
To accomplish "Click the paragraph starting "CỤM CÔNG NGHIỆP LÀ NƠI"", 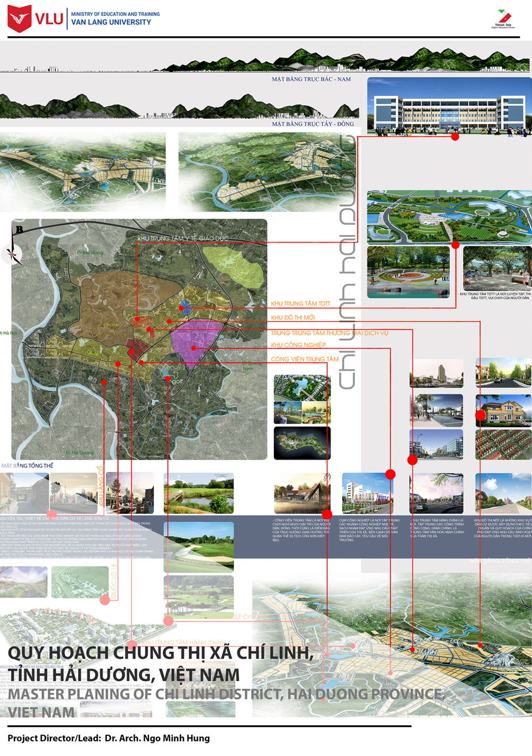I will pyautogui.click(x=369, y=530).
